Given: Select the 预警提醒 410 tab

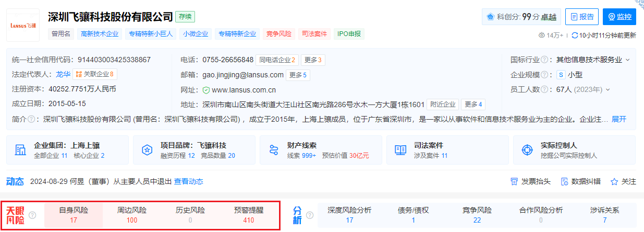Looking at the screenshot, I should coord(249,215).
